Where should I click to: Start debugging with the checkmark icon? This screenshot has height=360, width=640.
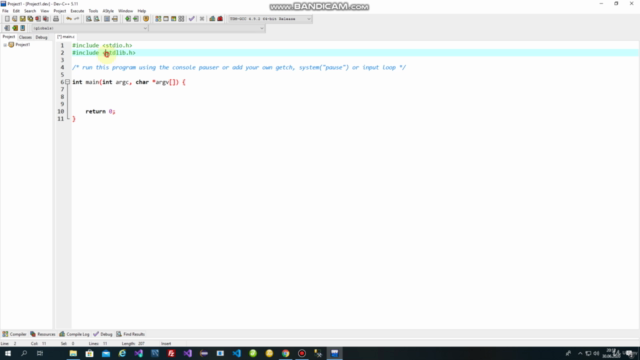[191, 19]
